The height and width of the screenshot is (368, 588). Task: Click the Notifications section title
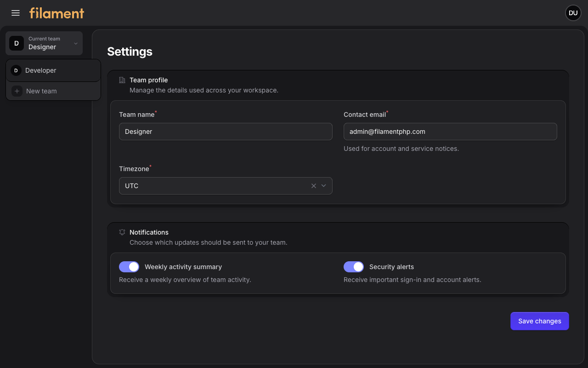tap(149, 232)
